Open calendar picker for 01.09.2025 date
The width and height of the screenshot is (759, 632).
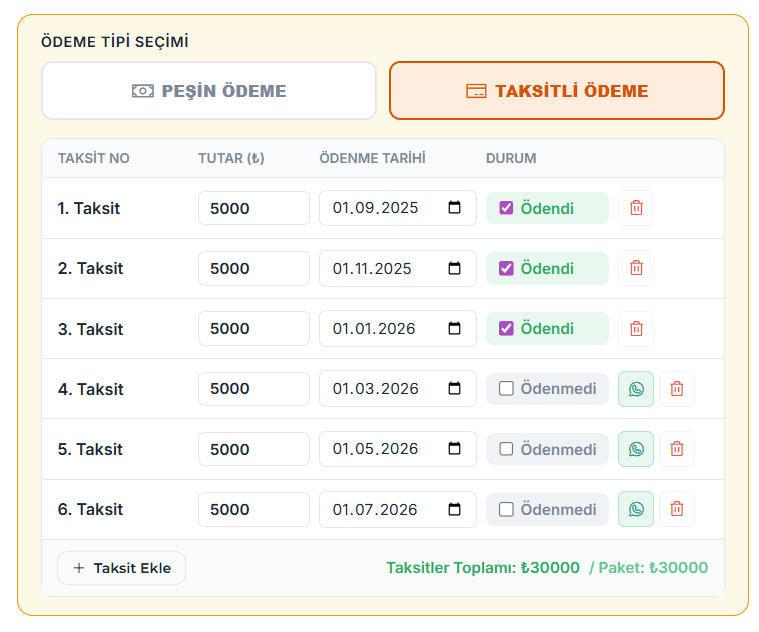pyautogui.click(x=454, y=208)
